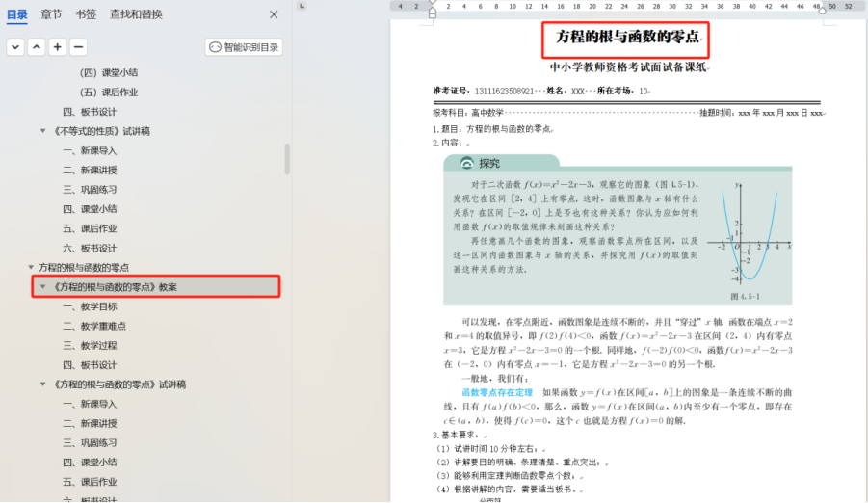
Task: Click the expand-all down chevron button in outline pane
Action: pyautogui.click(x=15, y=46)
